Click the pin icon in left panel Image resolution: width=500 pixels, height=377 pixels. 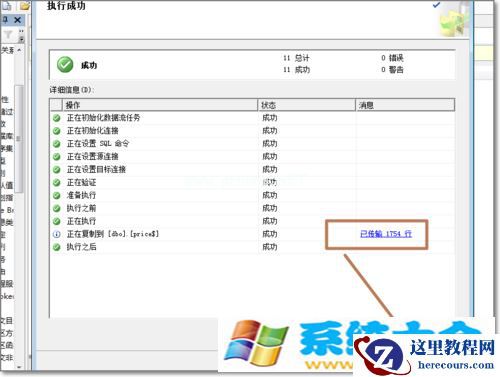pos(6,20)
